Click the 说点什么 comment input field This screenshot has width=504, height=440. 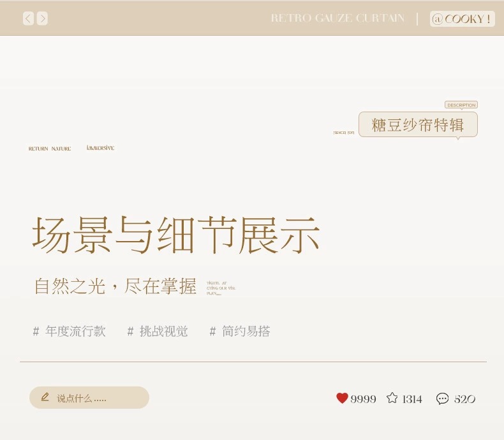pos(89,398)
